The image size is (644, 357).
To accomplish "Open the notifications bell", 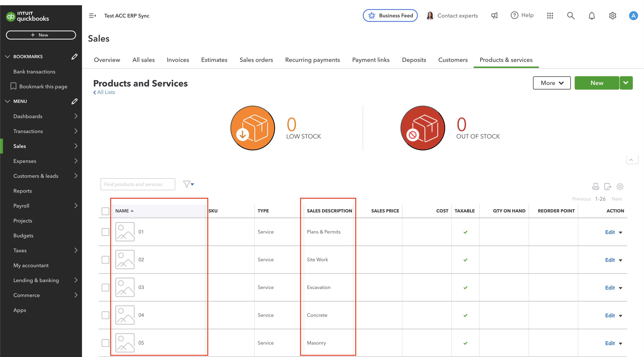I will pyautogui.click(x=592, y=15).
